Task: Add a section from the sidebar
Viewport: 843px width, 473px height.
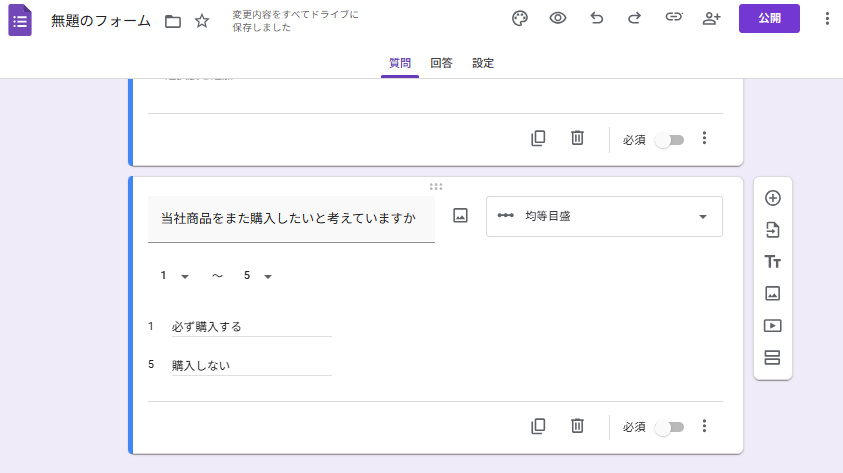Action: click(772, 358)
